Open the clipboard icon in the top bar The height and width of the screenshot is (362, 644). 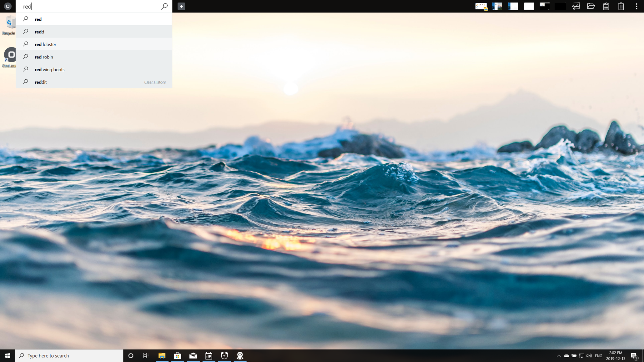(606, 6)
